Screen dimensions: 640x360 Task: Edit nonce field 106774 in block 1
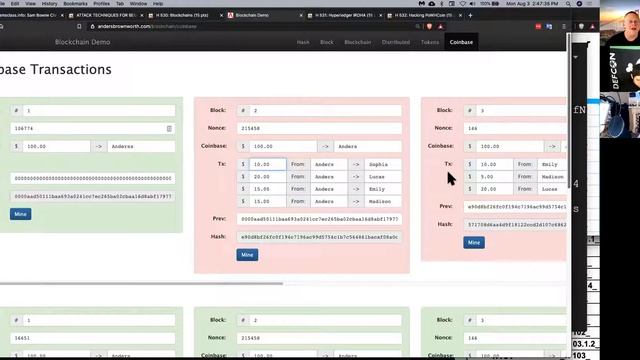pos(93,129)
